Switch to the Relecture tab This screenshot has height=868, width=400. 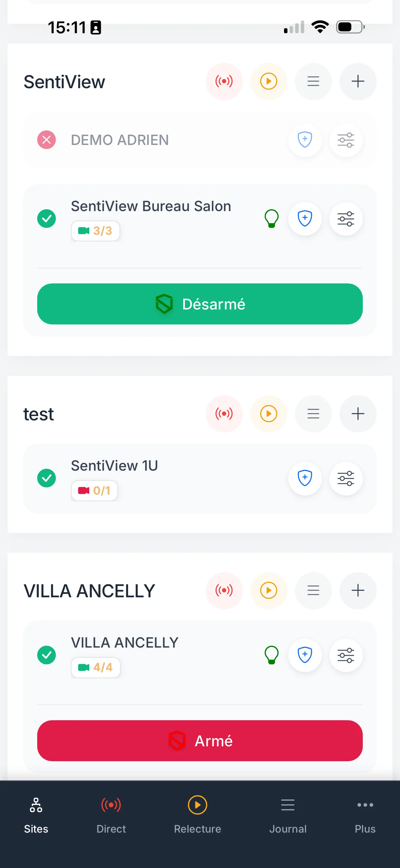[197, 815]
